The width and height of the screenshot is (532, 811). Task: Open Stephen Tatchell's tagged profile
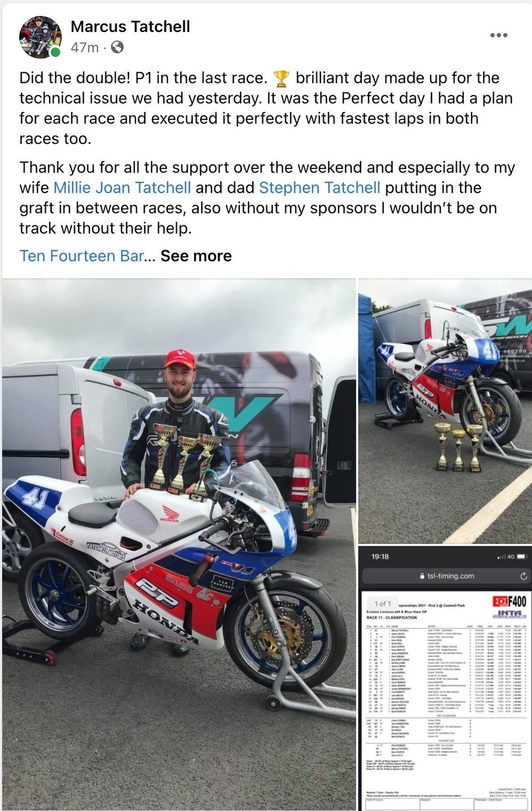click(319, 188)
